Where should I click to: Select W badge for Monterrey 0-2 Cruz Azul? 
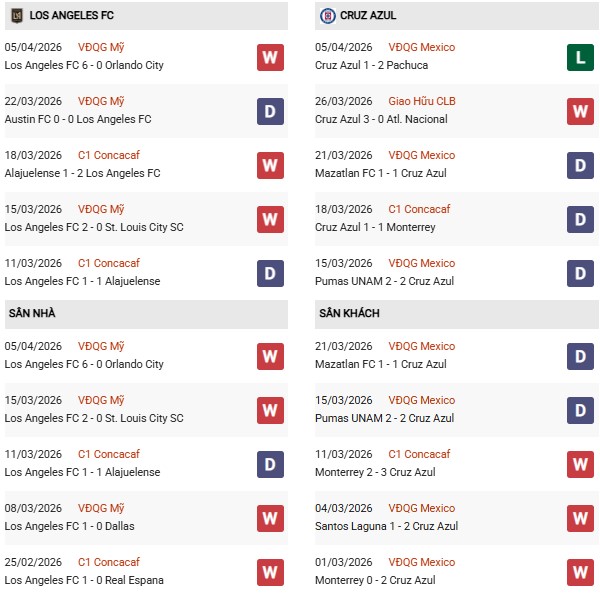click(581, 572)
